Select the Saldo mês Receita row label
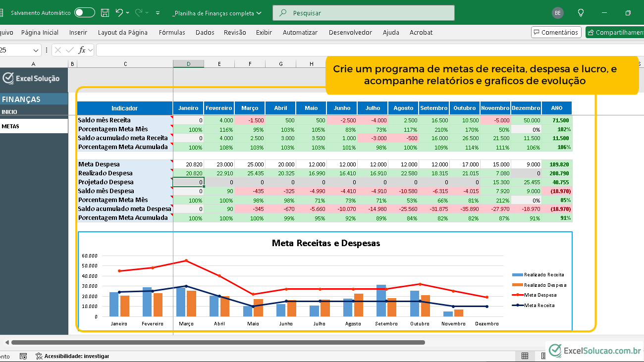Viewport: 644px width, 362px height. (125, 120)
